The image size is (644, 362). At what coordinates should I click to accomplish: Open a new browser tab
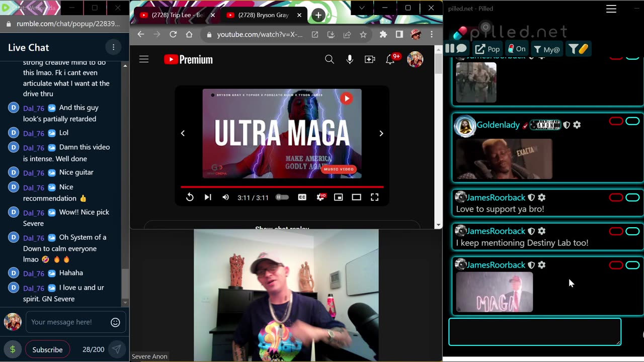coord(318,15)
